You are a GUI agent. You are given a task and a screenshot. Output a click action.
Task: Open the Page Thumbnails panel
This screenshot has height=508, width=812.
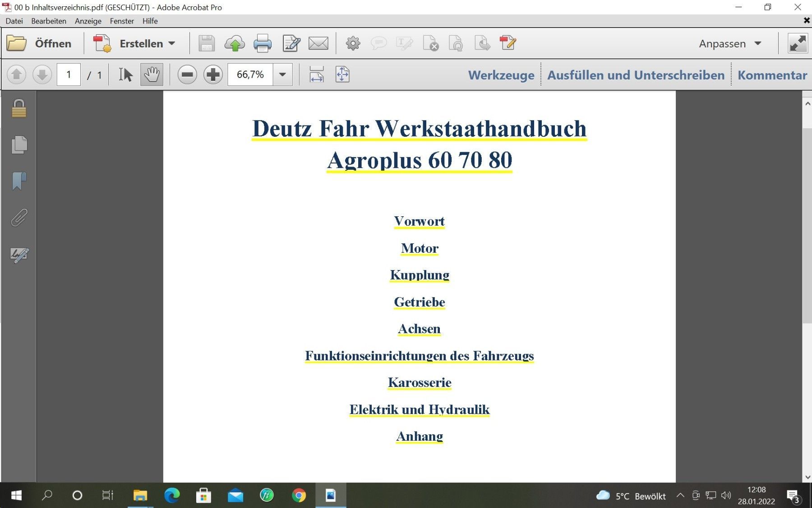coord(19,145)
